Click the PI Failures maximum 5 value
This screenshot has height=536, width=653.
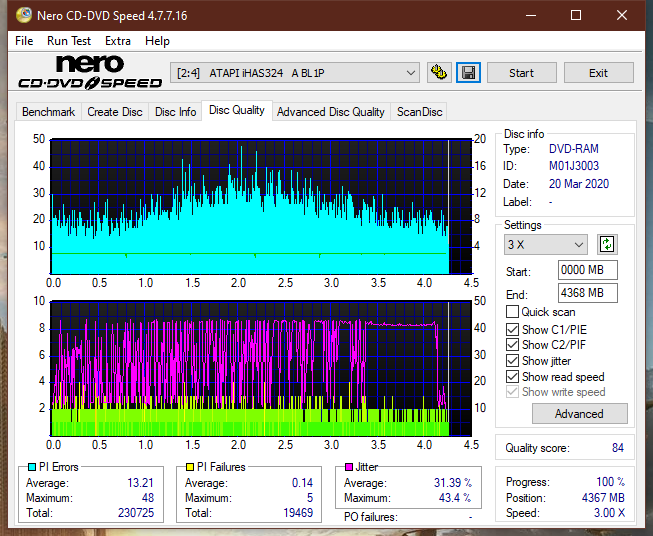pyautogui.click(x=310, y=498)
